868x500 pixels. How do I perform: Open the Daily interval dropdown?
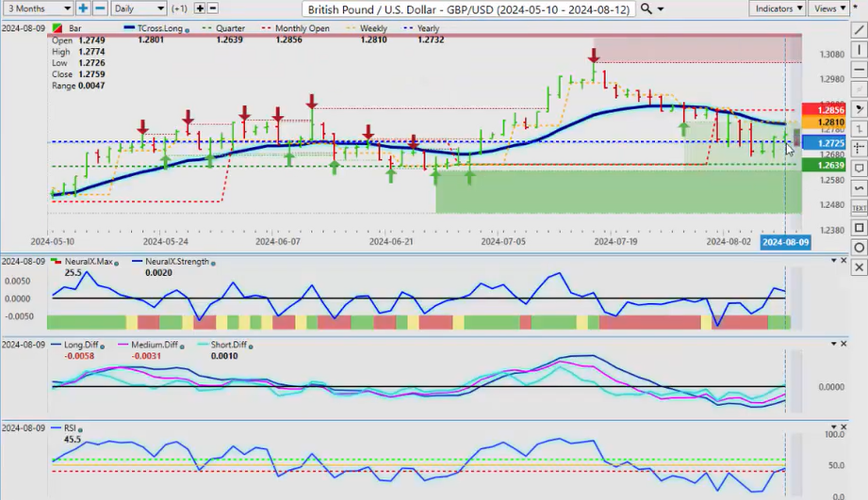[137, 8]
